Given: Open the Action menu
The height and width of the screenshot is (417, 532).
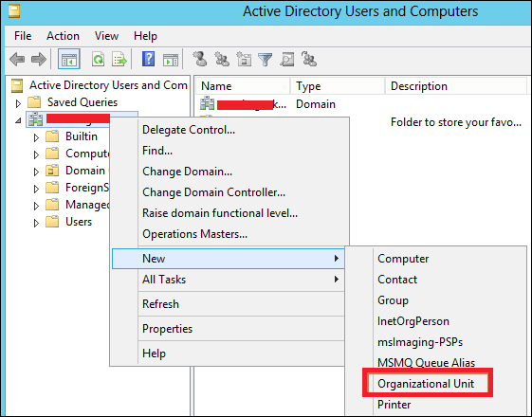Looking at the screenshot, I should point(63,36).
